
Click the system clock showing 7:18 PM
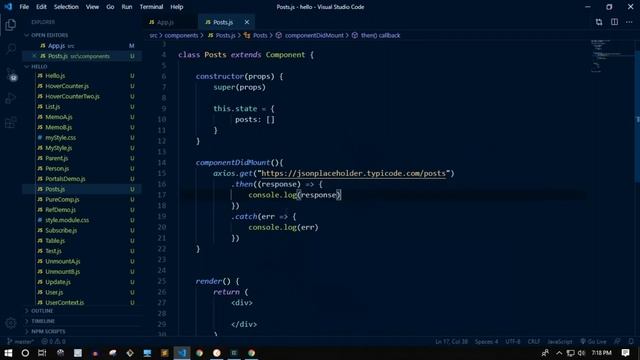tap(602, 353)
